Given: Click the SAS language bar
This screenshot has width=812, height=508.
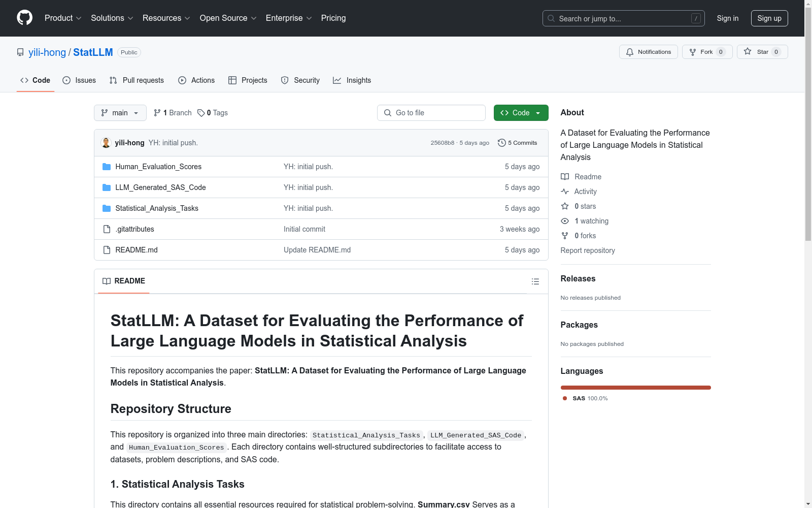Looking at the screenshot, I should pos(636,388).
